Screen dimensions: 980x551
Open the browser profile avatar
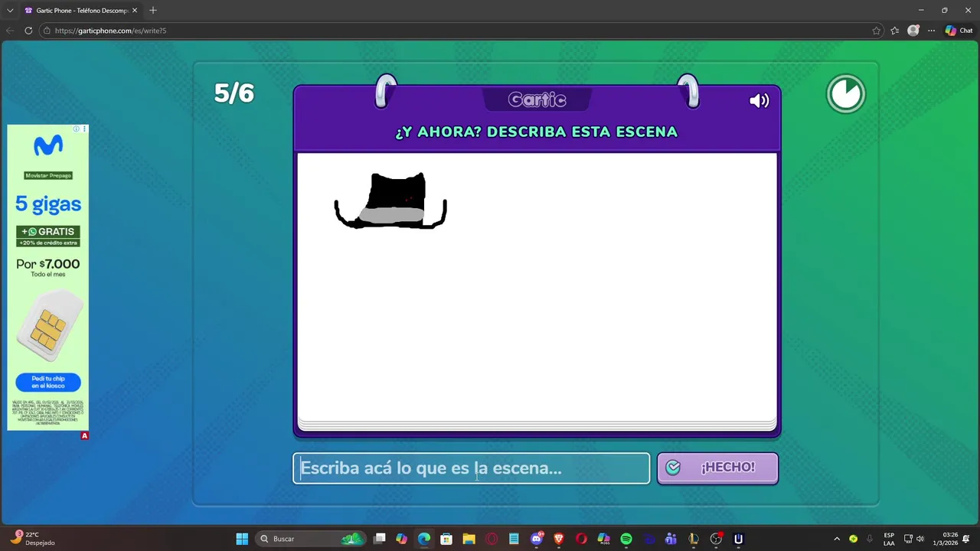coord(913,31)
